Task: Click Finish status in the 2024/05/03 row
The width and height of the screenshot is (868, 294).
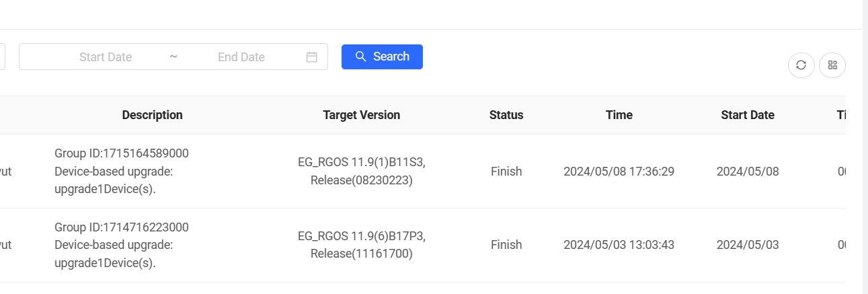Action: [506, 246]
